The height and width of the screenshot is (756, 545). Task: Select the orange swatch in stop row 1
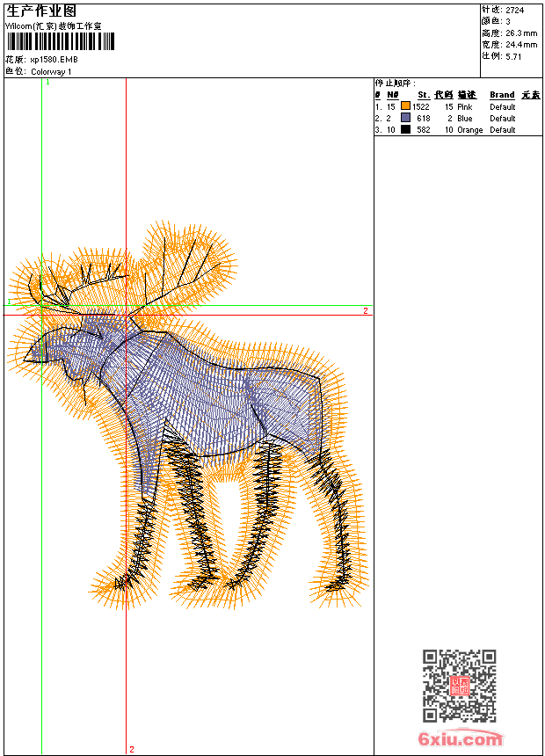(405, 106)
